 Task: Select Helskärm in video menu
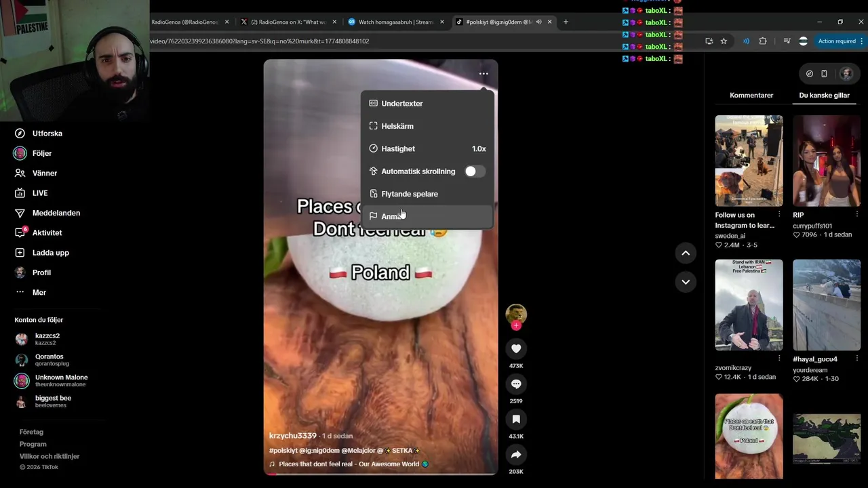(427, 126)
